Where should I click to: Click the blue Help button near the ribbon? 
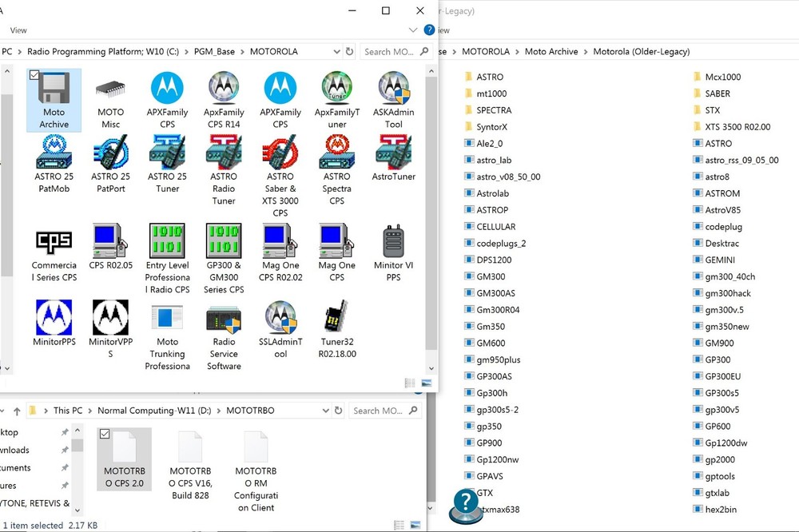[430, 30]
